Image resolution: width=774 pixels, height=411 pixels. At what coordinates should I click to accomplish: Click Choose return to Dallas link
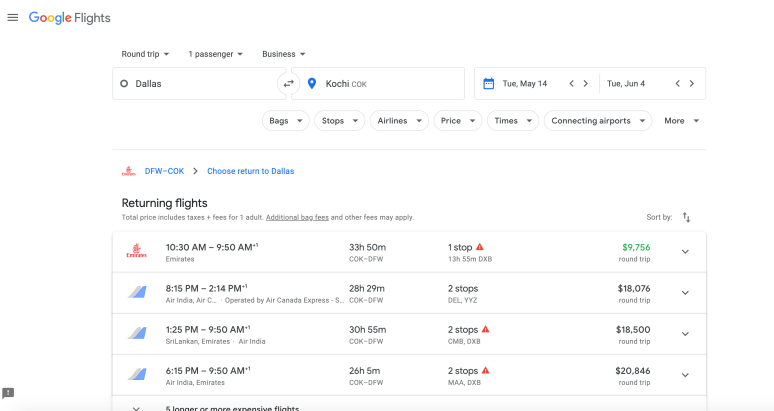(x=250, y=171)
